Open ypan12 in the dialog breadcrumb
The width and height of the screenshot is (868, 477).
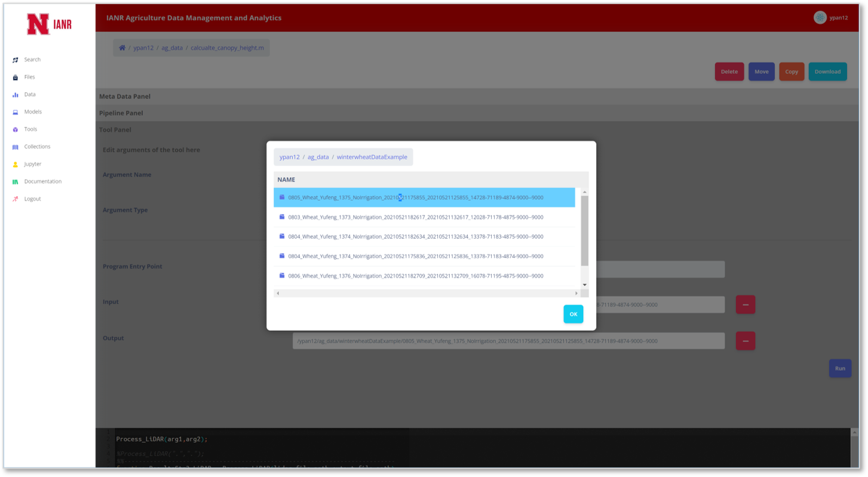coord(290,157)
